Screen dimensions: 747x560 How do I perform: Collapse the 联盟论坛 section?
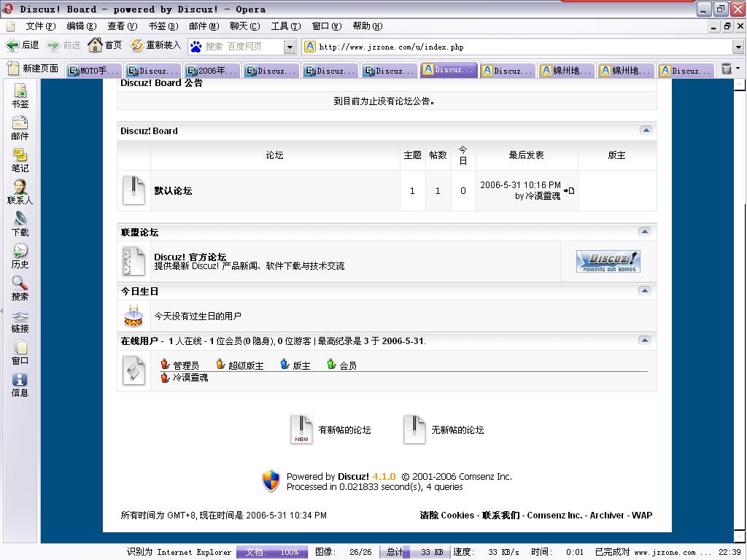click(x=645, y=231)
